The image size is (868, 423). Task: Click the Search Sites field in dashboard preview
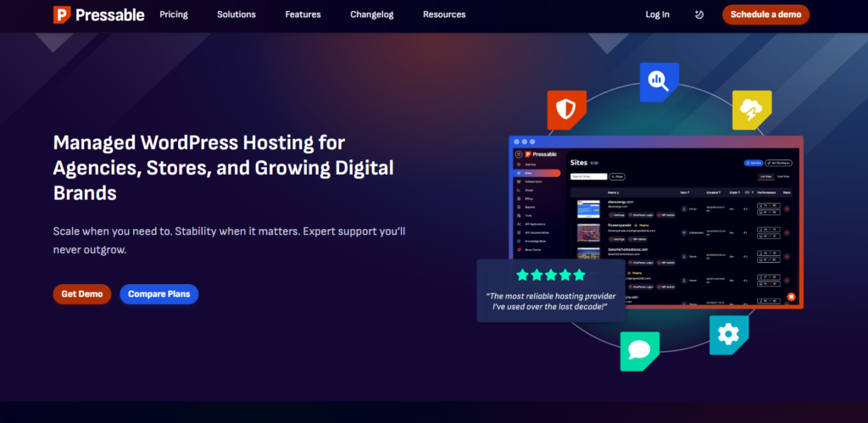(x=589, y=176)
